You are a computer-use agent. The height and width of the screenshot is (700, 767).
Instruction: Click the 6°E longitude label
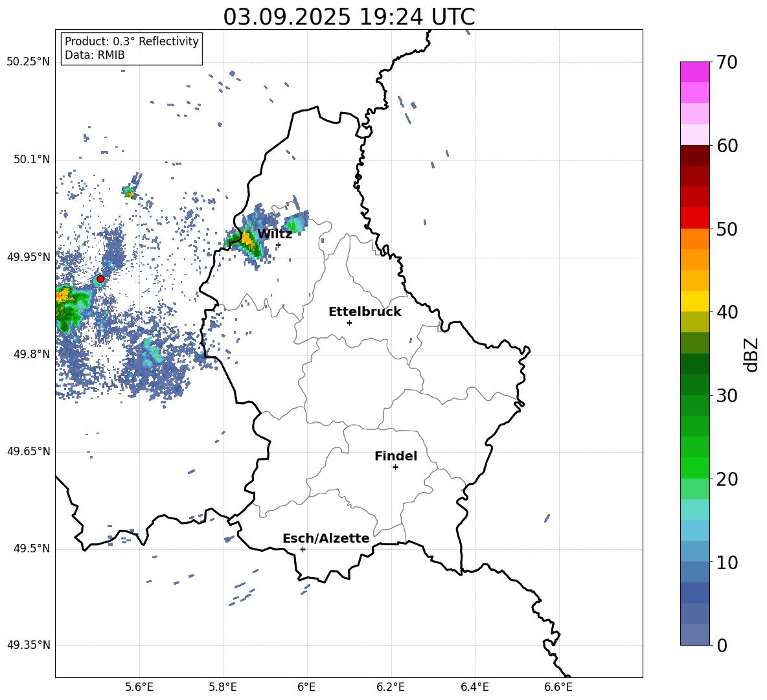pyautogui.click(x=307, y=687)
